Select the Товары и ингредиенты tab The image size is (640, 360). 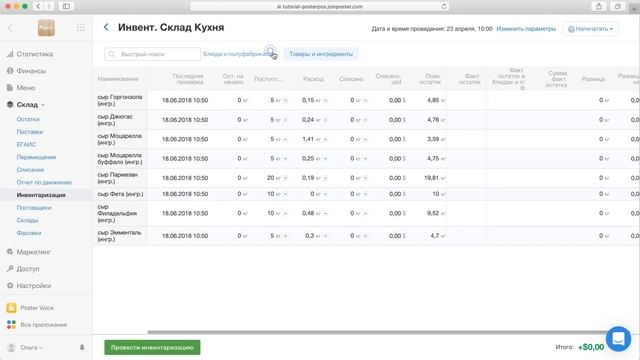coord(321,54)
